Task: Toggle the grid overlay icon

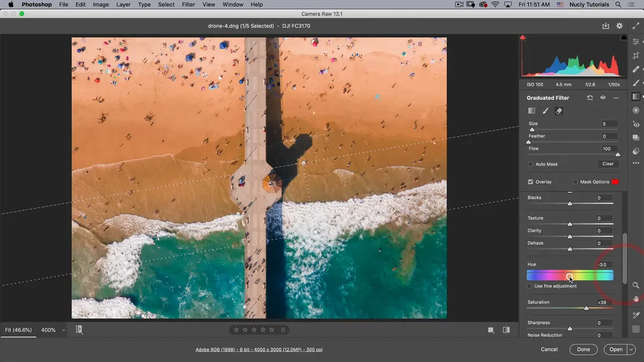Action: click(636, 329)
